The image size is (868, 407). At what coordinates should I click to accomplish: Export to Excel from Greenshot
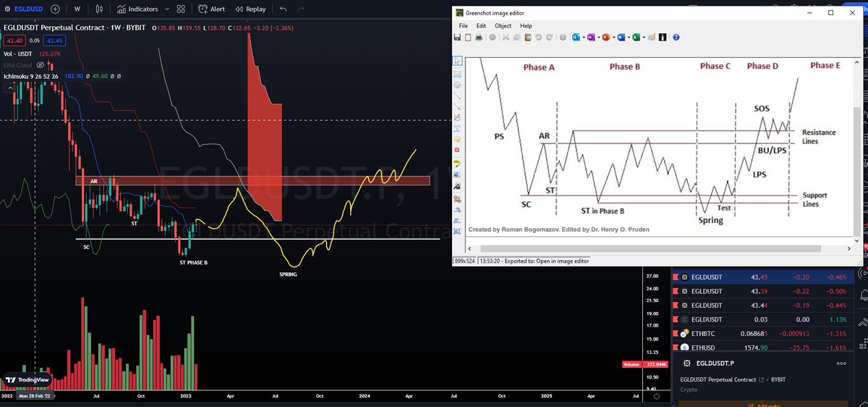[636, 37]
